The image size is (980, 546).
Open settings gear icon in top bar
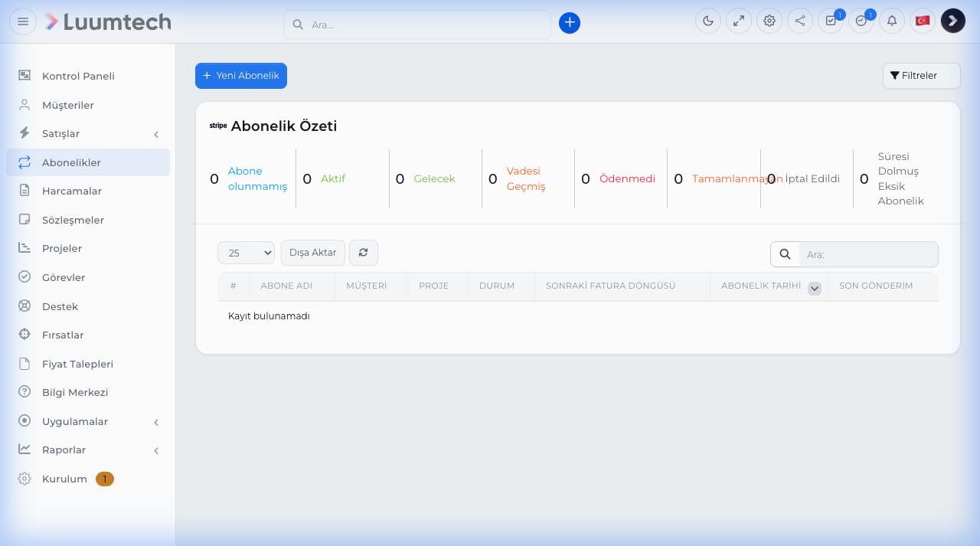[x=769, y=21]
